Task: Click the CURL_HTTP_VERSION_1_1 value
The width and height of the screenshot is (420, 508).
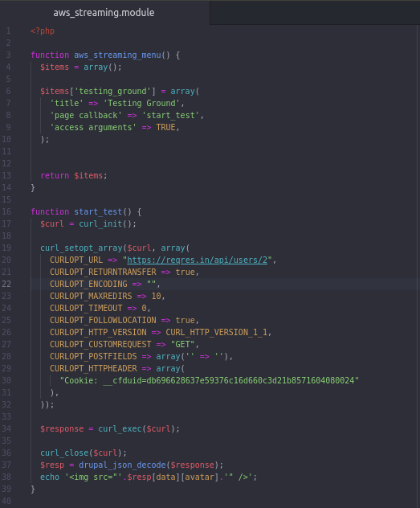Action: point(217,333)
